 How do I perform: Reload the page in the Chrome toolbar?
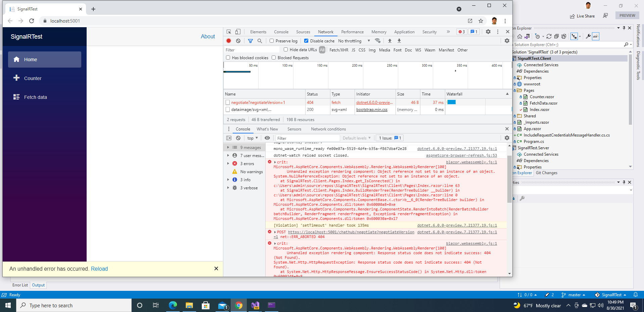(x=32, y=21)
